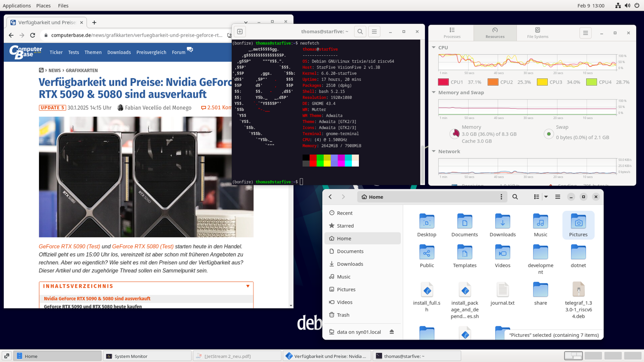
Task: Open Files path options (three dots)
Action: tap(501, 197)
